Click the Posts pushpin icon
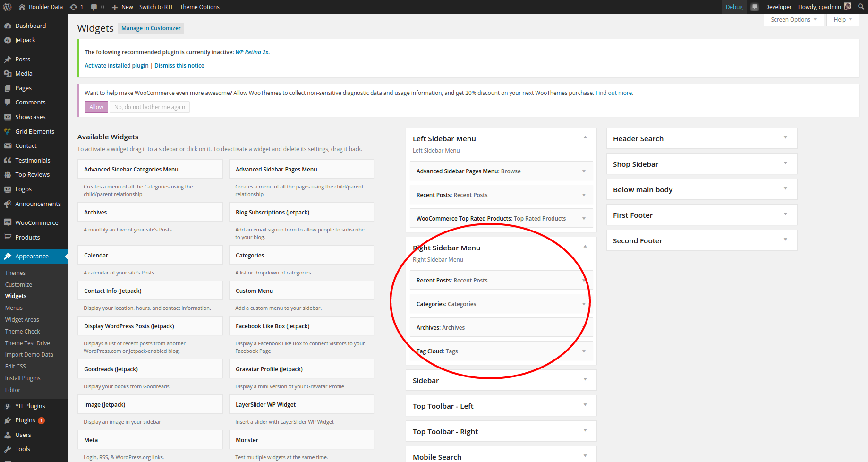 8,59
